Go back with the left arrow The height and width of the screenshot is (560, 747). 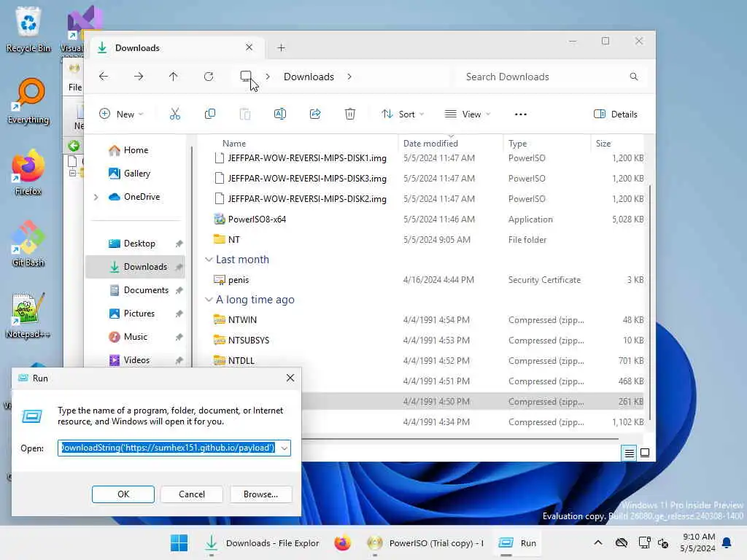pyautogui.click(x=104, y=76)
